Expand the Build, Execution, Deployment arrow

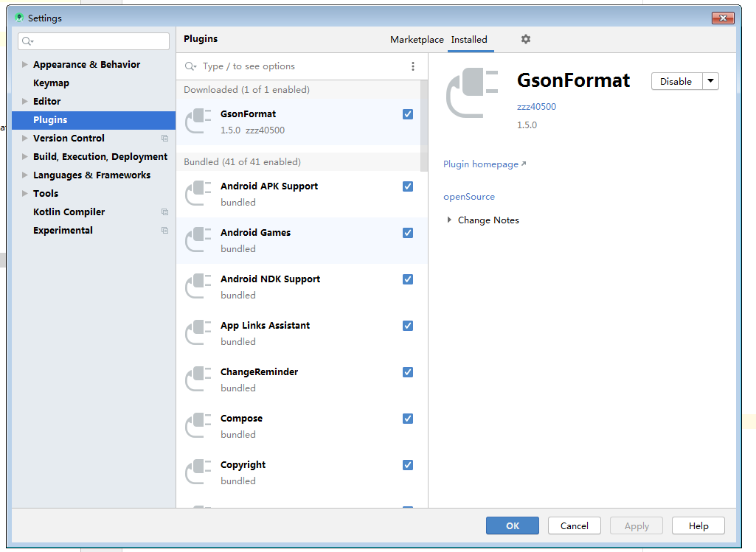click(24, 156)
